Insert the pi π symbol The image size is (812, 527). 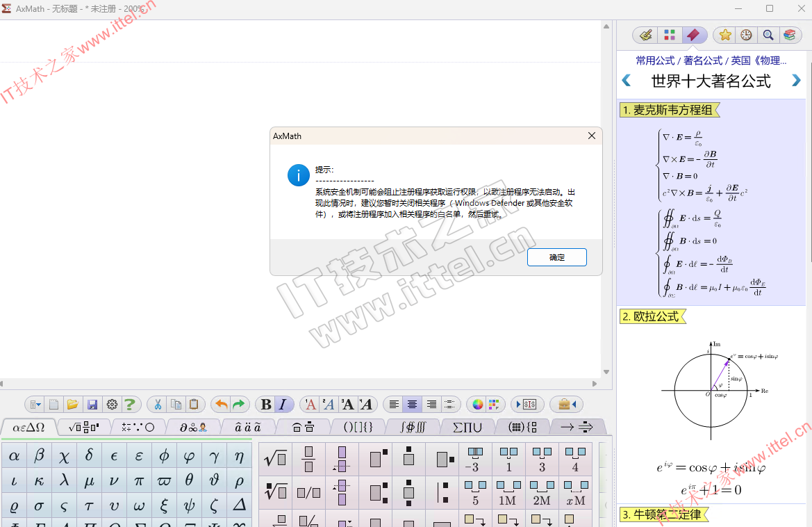[x=139, y=480]
